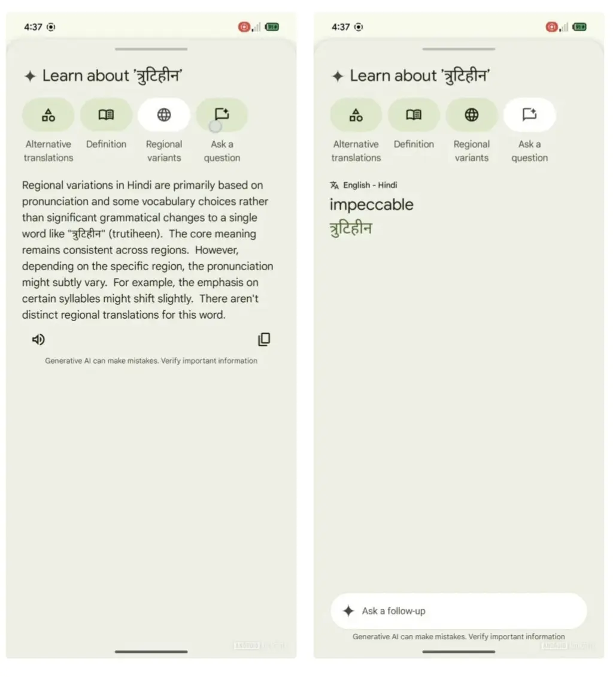This screenshot has height=677, width=616.
Task: Select Regional variants globe in right screen
Action: click(x=472, y=115)
